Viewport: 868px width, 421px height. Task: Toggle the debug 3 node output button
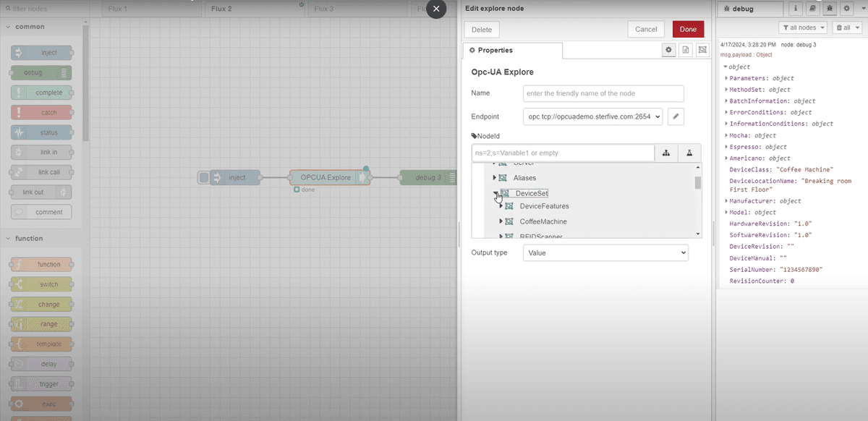[456, 177]
